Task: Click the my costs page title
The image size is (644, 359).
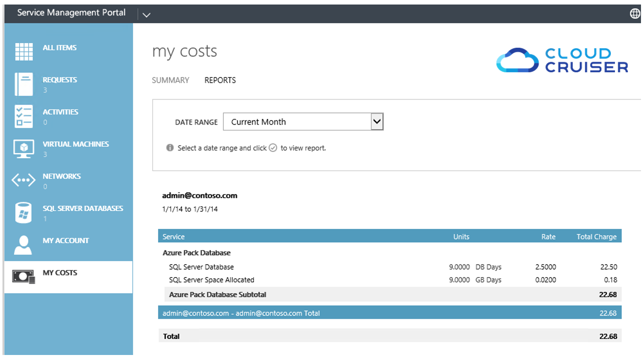Action: point(185,52)
